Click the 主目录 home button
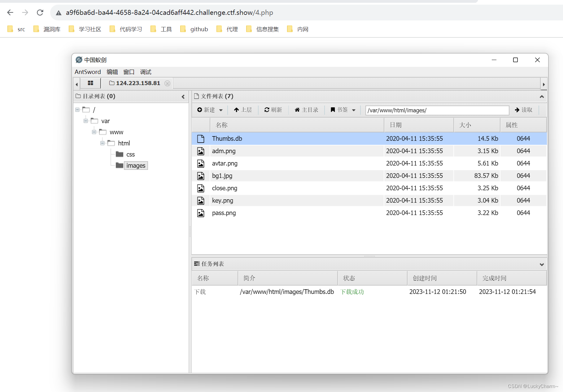This screenshot has height=392, width=563. click(x=306, y=110)
